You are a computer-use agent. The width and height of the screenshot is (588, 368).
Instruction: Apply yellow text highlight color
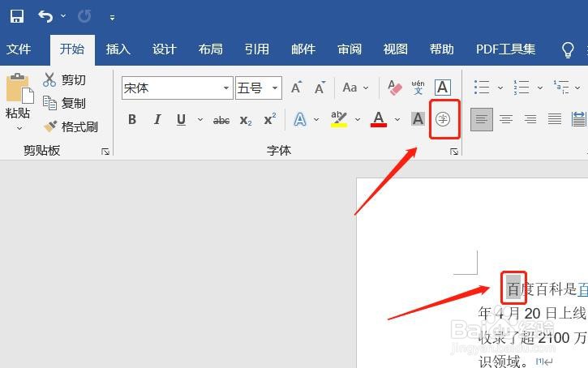coord(339,119)
